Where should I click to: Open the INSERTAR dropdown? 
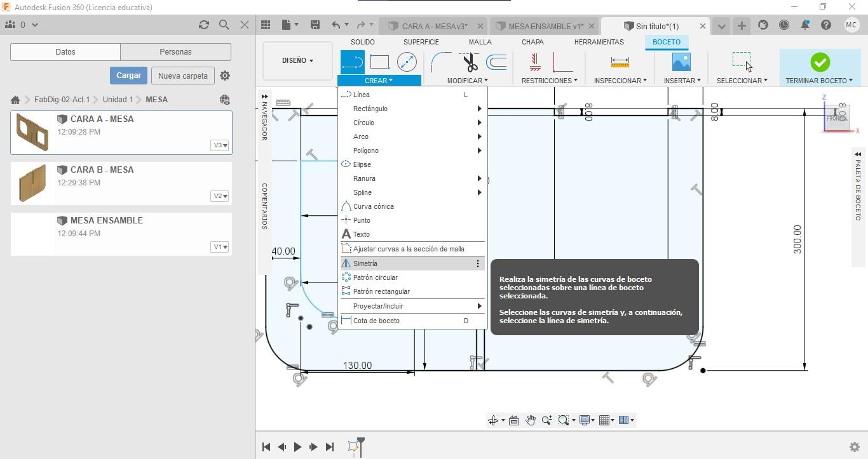coord(682,81)
